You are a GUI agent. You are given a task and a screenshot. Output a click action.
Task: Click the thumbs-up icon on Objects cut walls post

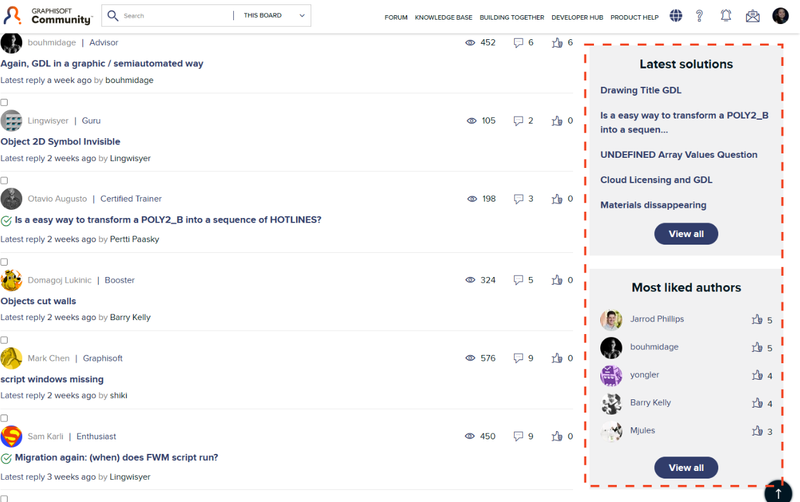(x=557, y=280)
